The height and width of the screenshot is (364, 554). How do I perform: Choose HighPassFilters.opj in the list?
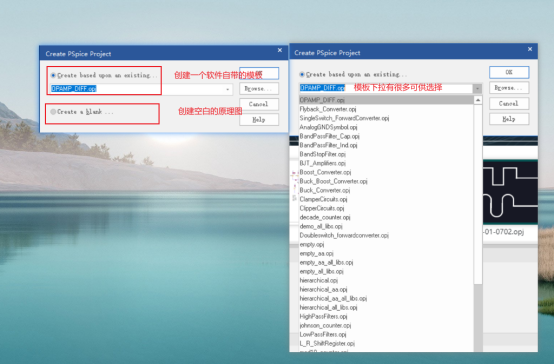coord(386,316)
